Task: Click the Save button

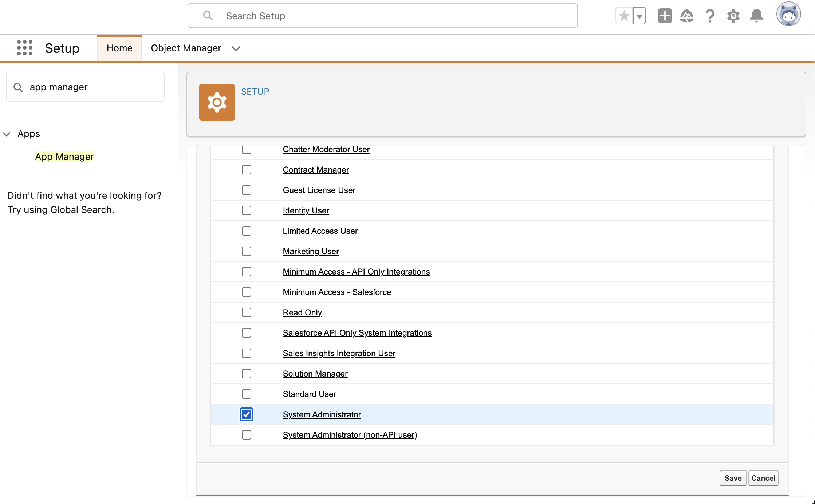Action: pyautogui.click(x=733, y=478)
